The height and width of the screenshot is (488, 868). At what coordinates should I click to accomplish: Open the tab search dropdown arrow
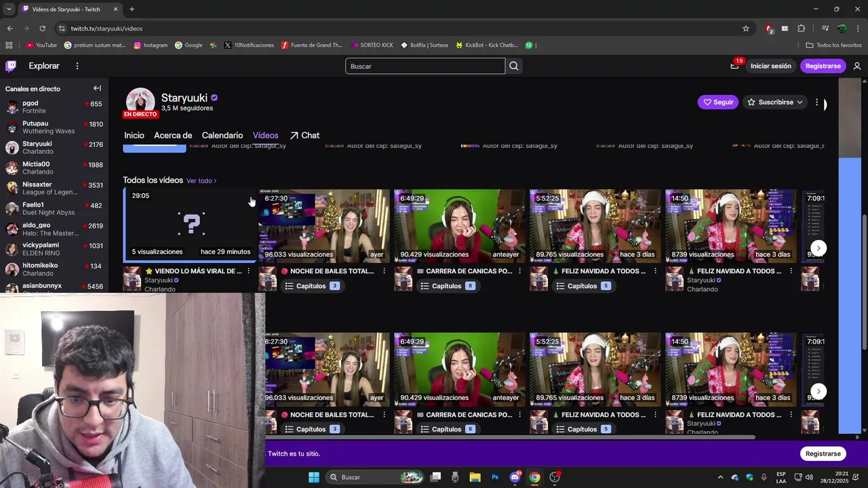point(9,9)
